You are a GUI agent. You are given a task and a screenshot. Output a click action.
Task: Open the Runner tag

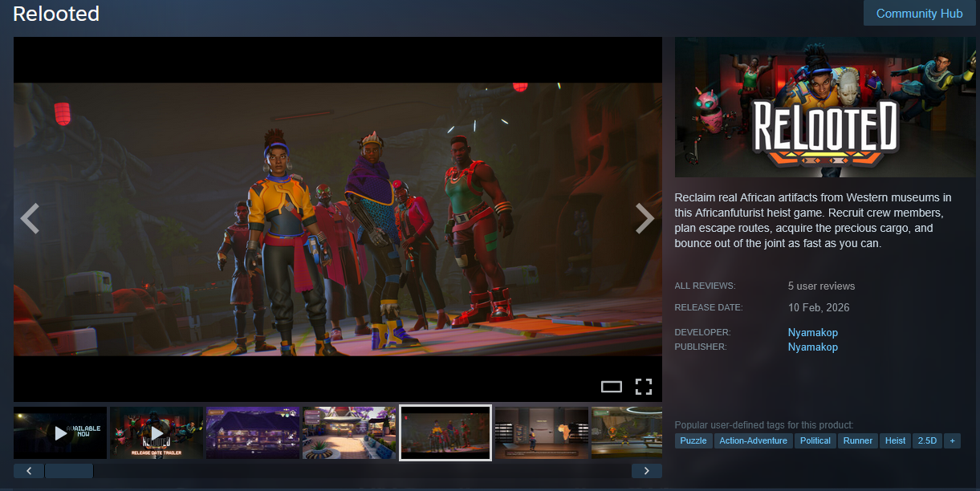click(858, 440)
